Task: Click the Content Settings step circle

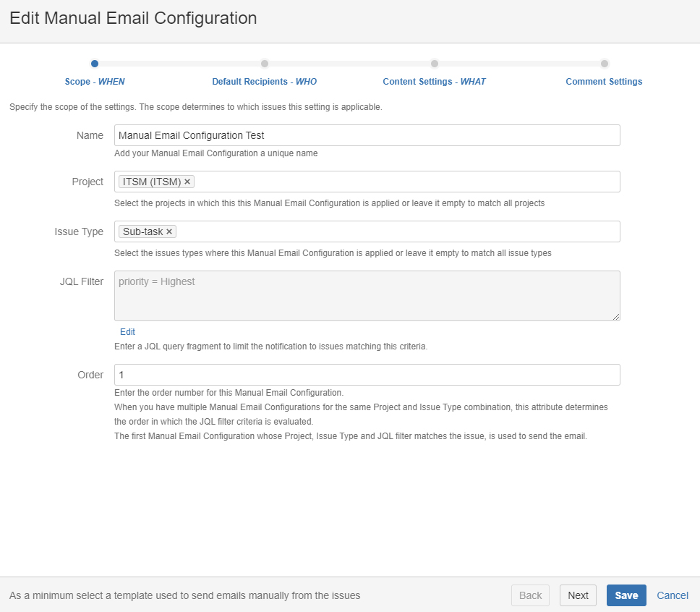Action: tap(435, 64)
